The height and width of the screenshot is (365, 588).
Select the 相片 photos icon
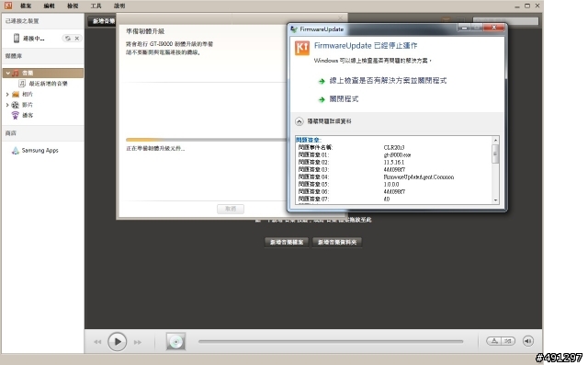point(16,94)
